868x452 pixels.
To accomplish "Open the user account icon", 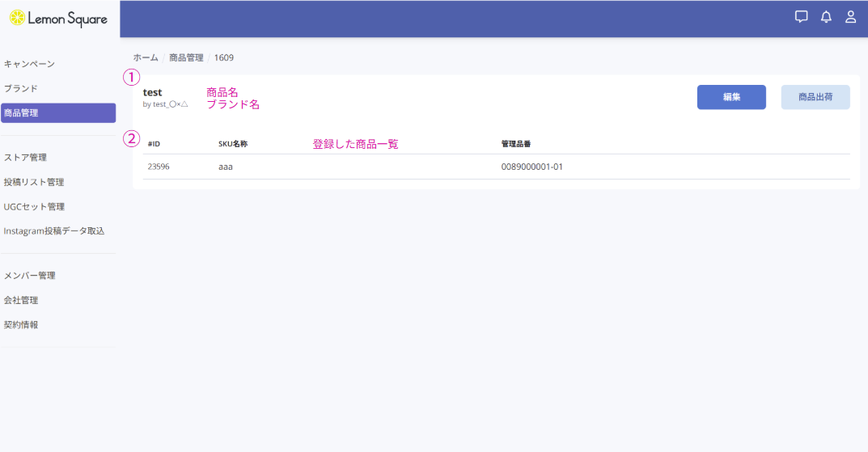I will pos(850,17).
